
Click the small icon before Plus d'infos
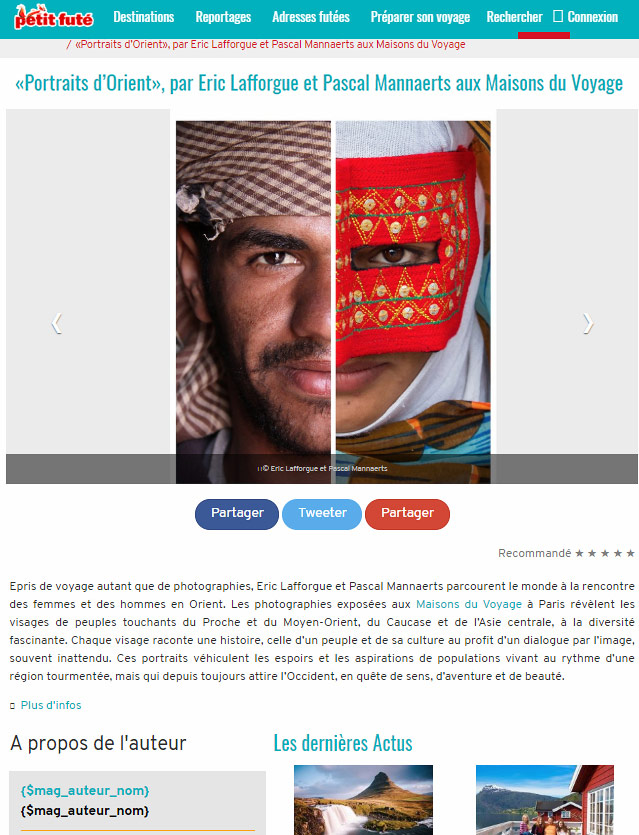(x=12, y=706)
